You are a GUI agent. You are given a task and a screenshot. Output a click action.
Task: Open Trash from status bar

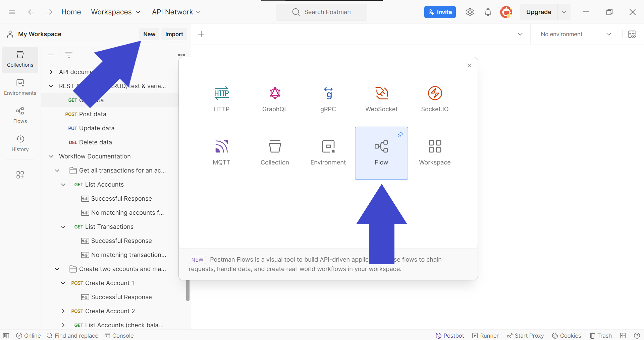(601, 336)
